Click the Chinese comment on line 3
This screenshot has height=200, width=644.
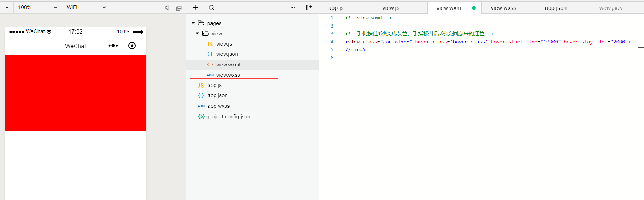tap(419, 34)
